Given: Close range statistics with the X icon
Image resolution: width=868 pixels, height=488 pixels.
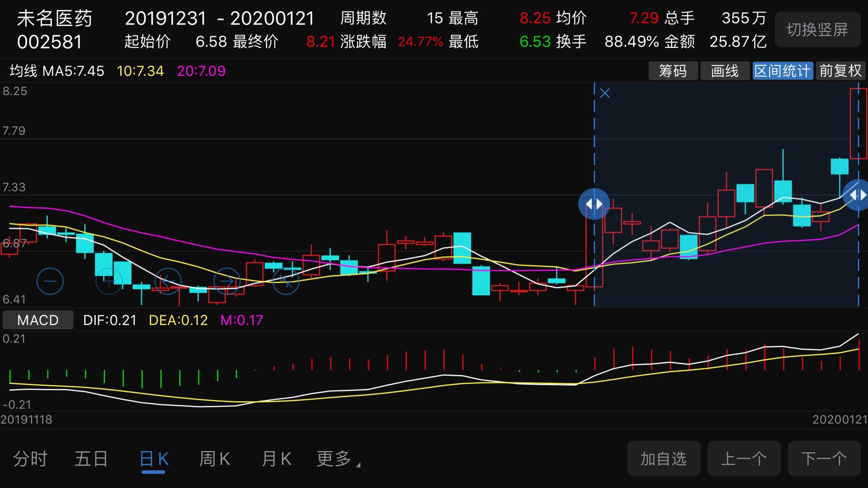Looking at the screenshot, I should click(605, 93).
